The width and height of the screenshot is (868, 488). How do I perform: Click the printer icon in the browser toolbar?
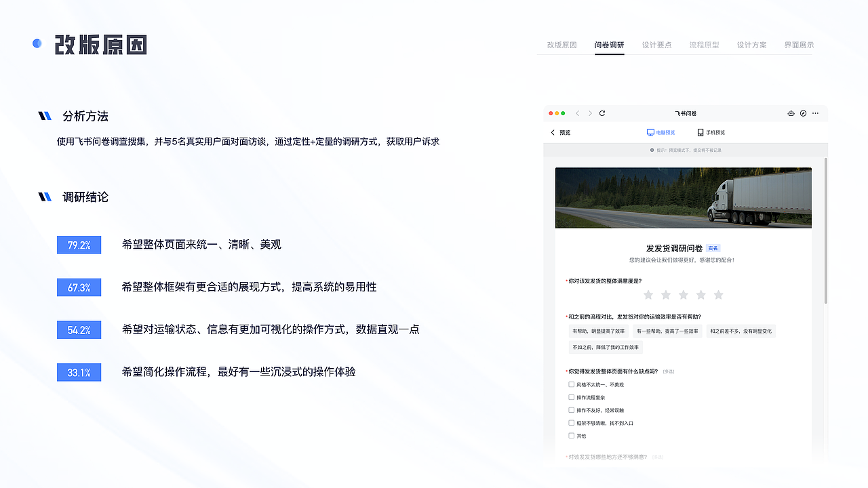pos(791,113)
